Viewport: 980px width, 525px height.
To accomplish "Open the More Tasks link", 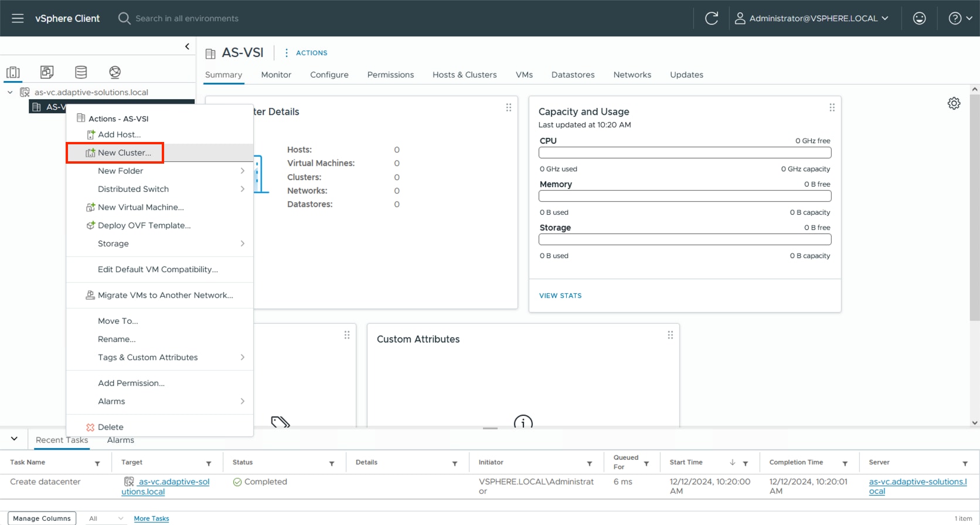I will [x=151, y=519].
